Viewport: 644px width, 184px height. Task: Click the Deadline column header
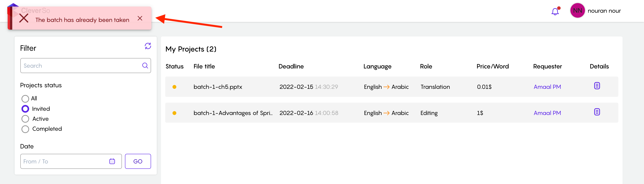(291, 67)
